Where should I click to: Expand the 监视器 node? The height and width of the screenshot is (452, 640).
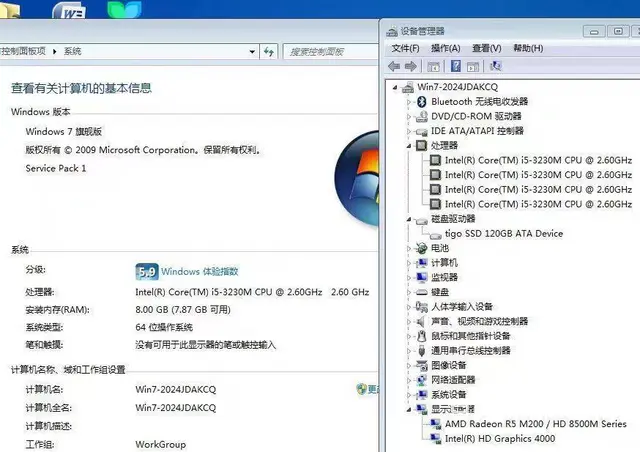409,277
